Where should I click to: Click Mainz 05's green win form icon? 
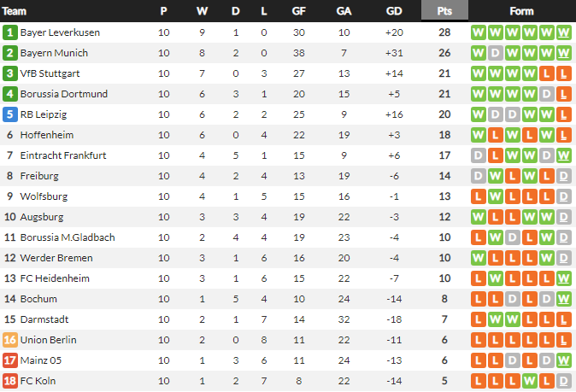pos(563,360)
